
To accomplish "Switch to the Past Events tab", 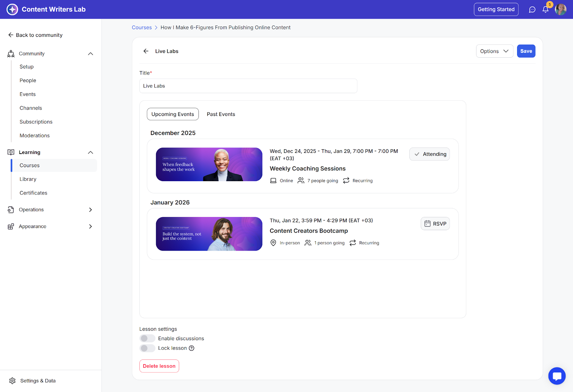I will click(x=221, y=114).
